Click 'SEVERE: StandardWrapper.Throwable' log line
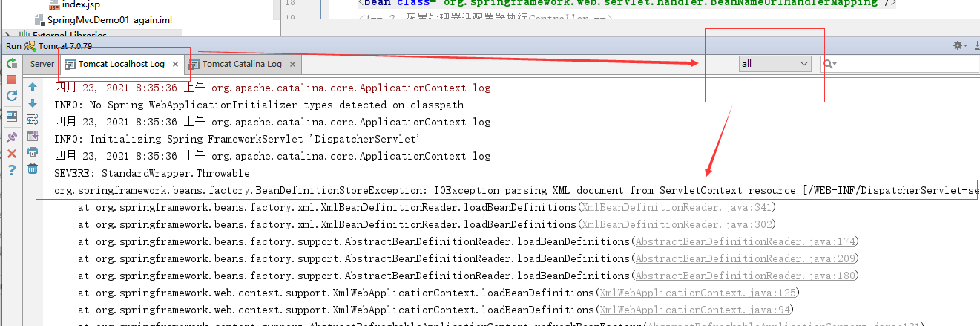The height and width of the screenshot is (326, 980). (152, 173)
